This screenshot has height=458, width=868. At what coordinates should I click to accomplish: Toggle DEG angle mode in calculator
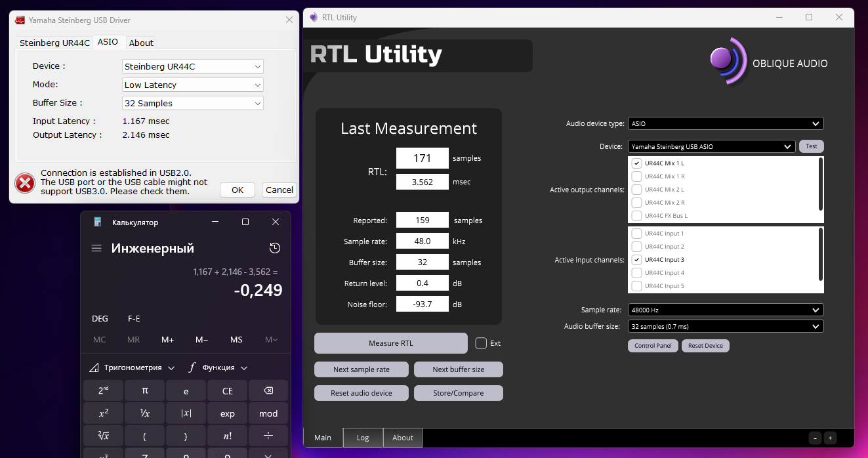pyautogui.click(x=100, y=318)
